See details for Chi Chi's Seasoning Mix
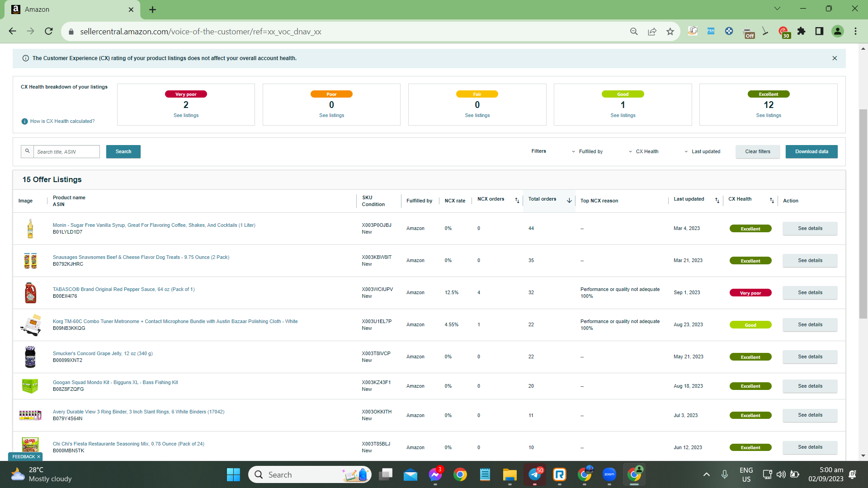868x488 pixels. pos(810,447)
